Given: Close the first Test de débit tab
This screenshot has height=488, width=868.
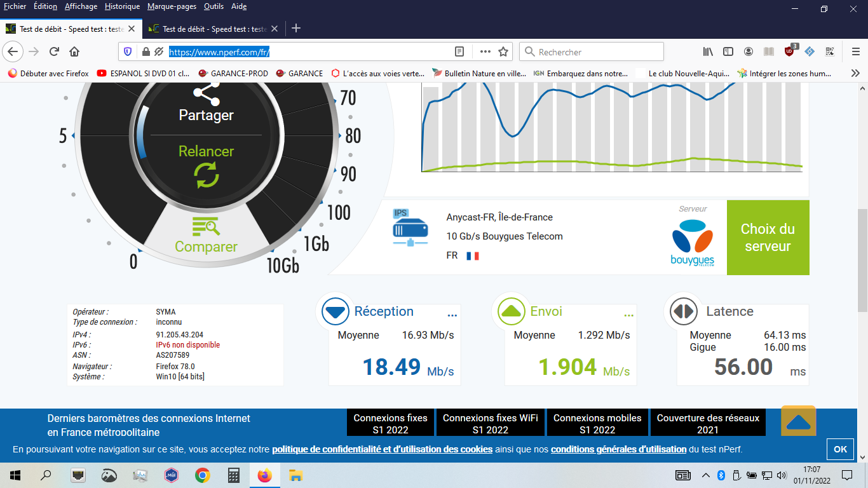Looking at the screenshot, I should coord(132,29).
